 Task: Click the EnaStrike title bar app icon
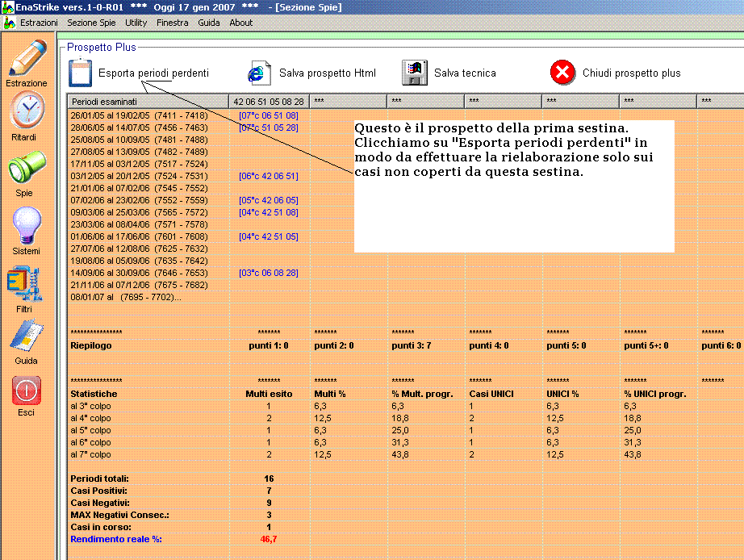coord(7,7)
